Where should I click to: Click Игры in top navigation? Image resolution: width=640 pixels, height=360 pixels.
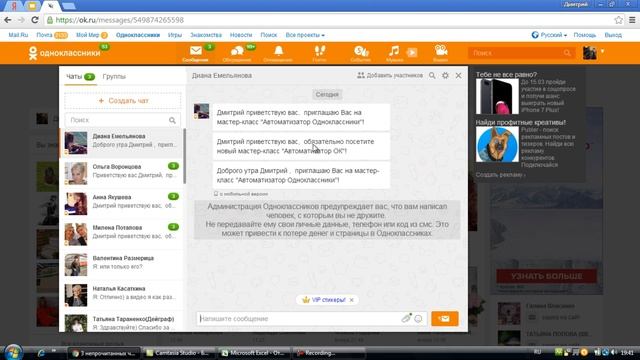pyautogui.click(x=175, y=35)
